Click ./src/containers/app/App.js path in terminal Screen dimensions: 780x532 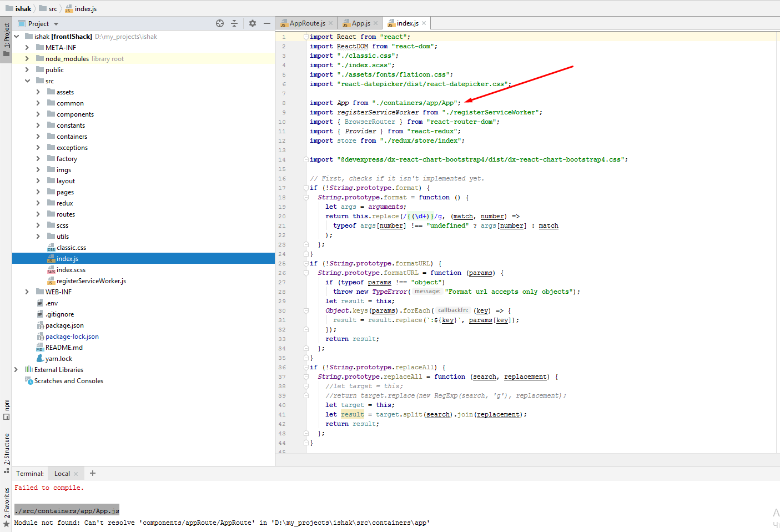67,511
